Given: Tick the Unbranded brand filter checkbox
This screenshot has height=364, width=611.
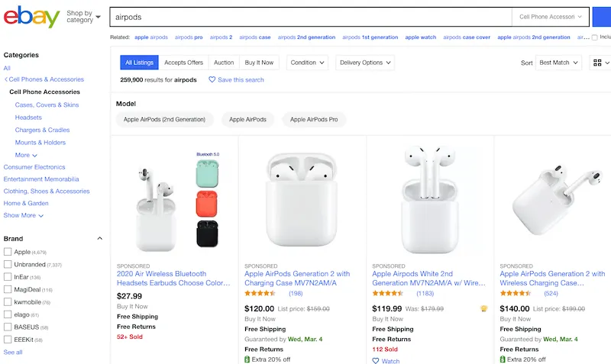Looking at the screenshot, I should pyautogui.click(x=8, y=264).
